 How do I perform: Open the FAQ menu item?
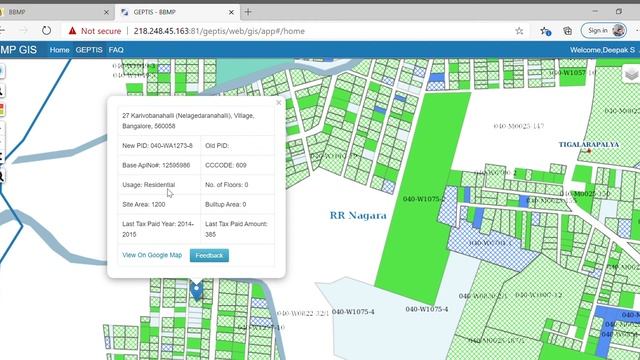[116, 50]
